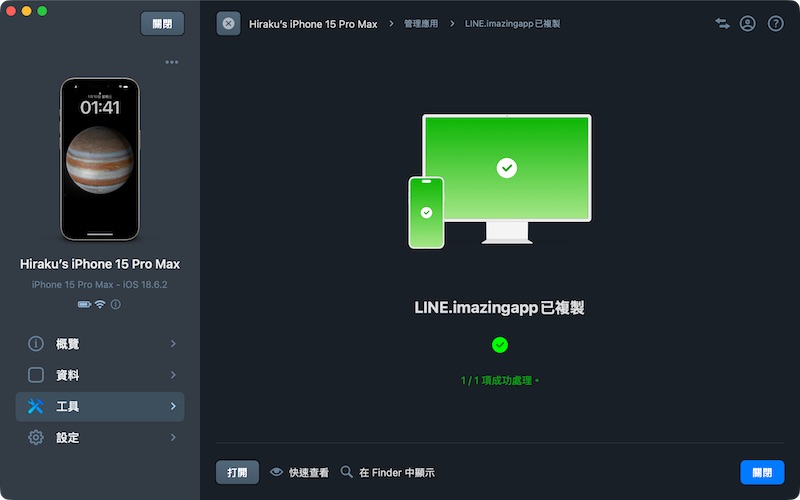Click LINE.imazingapp 已複製 breadcrumb
Screen dimensions: 800x500
512,23
